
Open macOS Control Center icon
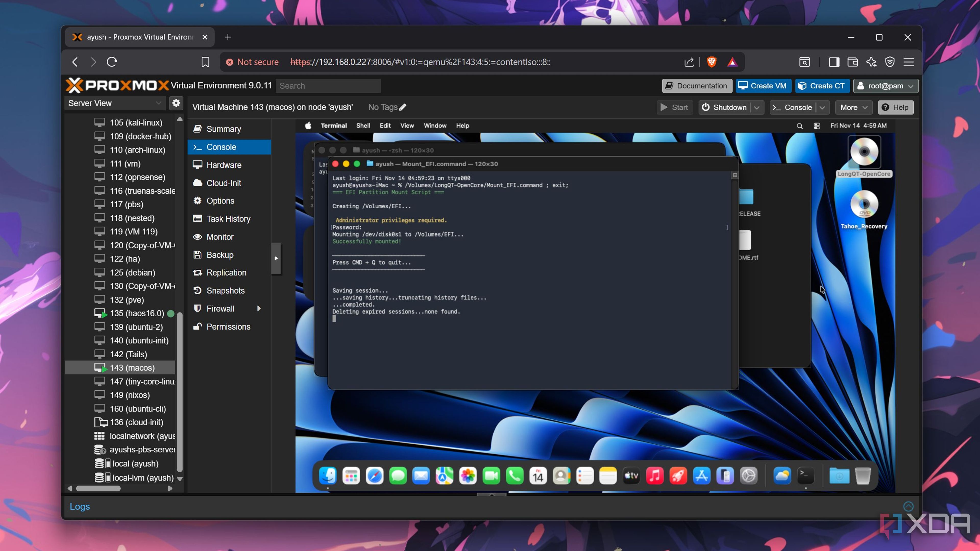coord(816,126)
